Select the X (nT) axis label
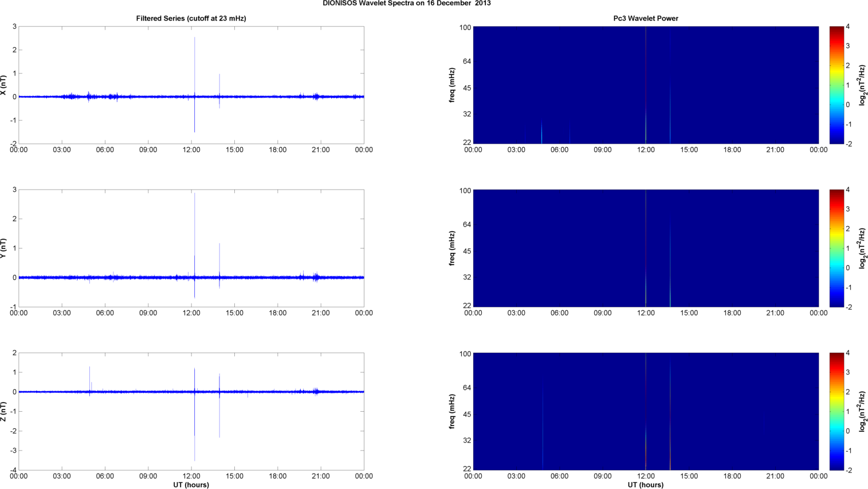868x489 pixels. pos(3,85)
